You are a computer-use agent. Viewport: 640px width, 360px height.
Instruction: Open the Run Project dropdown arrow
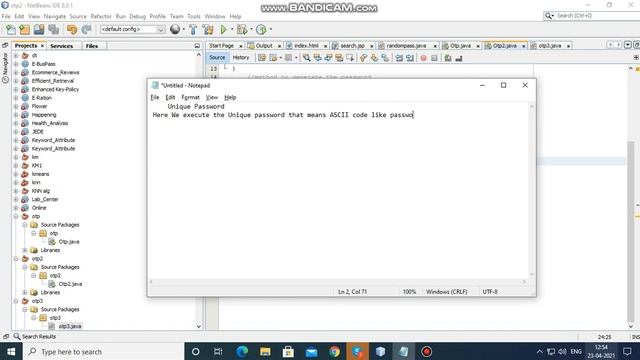[232, 29]
